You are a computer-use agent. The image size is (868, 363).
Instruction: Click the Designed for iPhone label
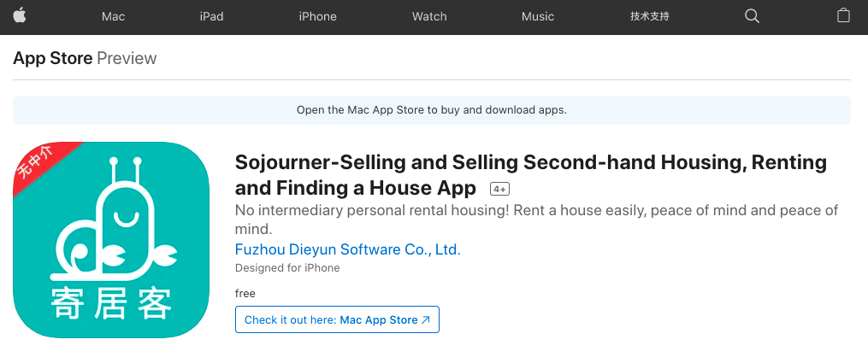coord(287,268)
